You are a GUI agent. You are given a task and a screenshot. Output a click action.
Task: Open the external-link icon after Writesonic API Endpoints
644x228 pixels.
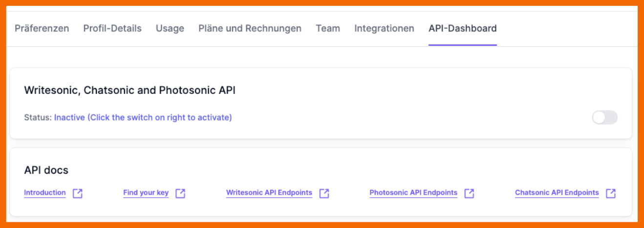[324, 193]
